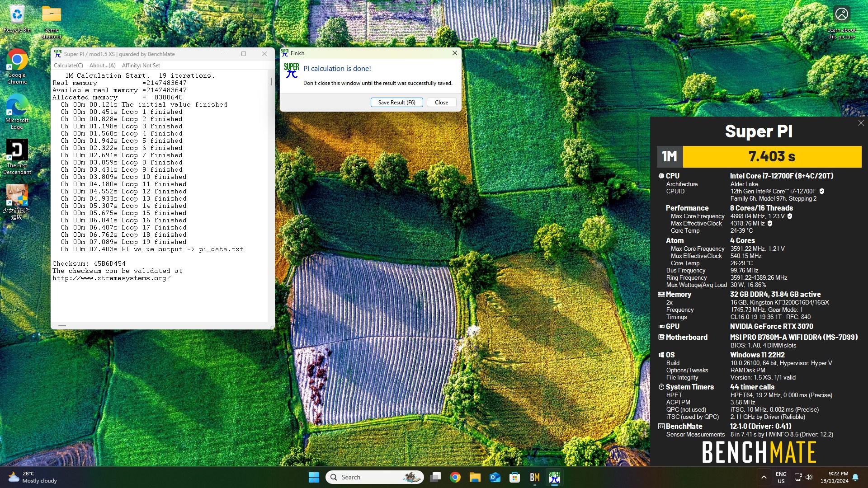Minimize the Super PI window
Image resolution: width=868 pixels, height=488 pixels.
[x=223, y=54]
